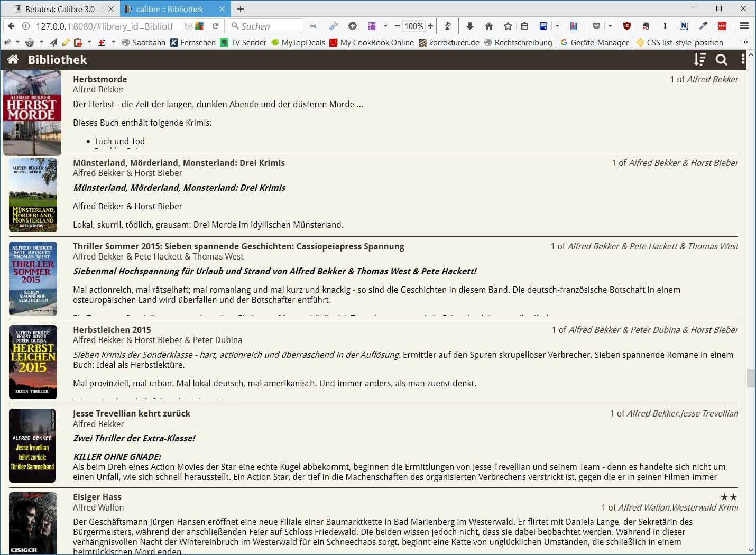Open dropdown next to the save icon

557,26
